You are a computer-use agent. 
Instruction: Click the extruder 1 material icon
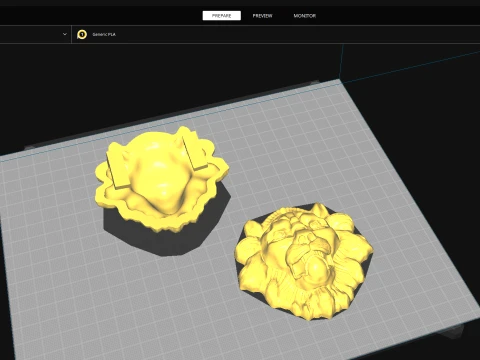pyautogui.click(x=82, y=34)
